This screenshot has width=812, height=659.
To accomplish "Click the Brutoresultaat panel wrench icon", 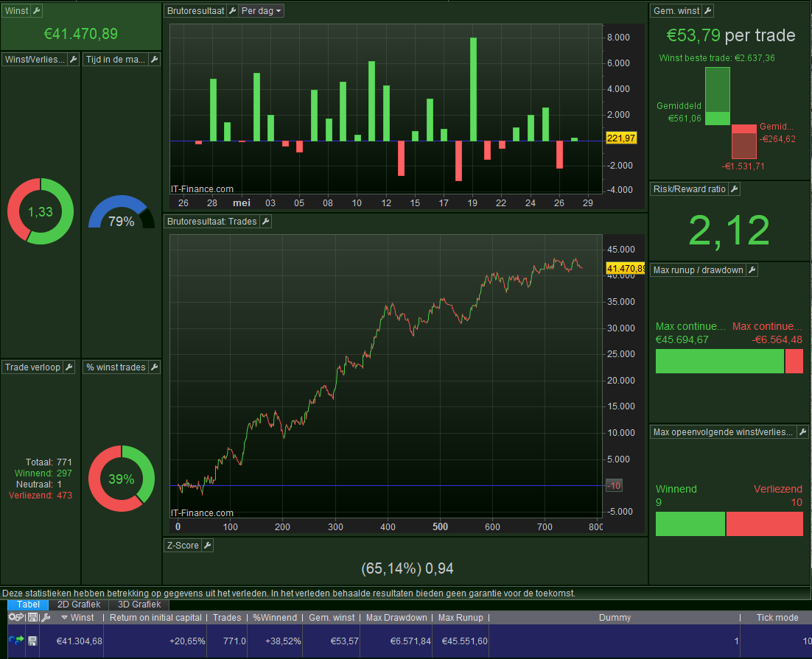I will (x=233, y=11).
